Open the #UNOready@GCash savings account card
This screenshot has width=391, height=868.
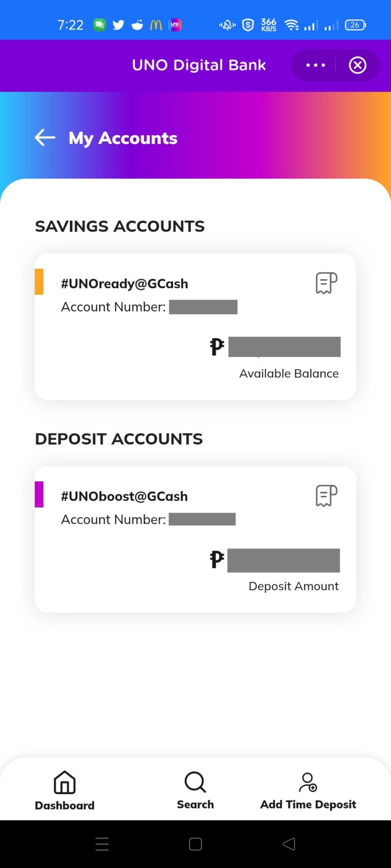pos(195,325)
